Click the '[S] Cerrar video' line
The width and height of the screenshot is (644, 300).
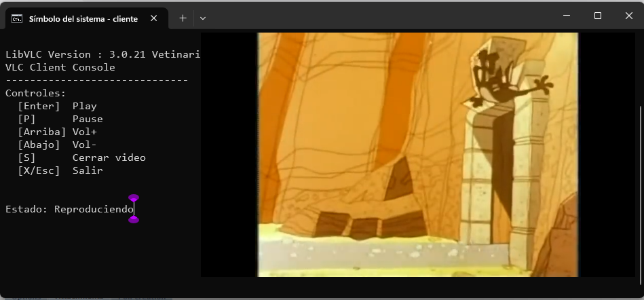tap(81, 157)
